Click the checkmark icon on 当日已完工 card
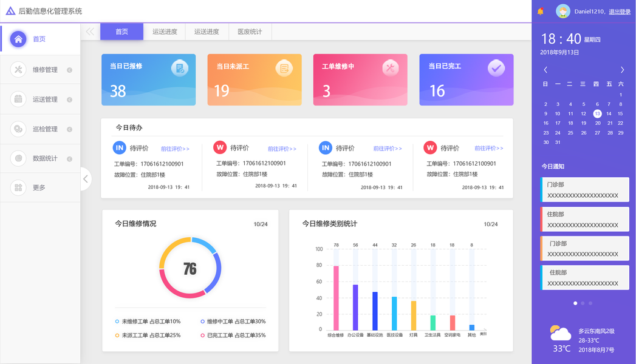Viewport: 636px width, 364px height. (x=496, y=68)
